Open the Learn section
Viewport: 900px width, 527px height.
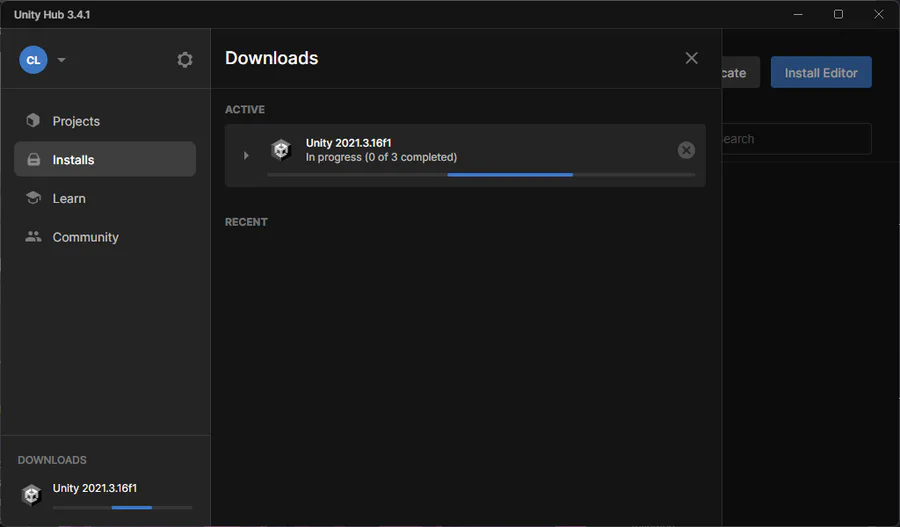point(105,198)
